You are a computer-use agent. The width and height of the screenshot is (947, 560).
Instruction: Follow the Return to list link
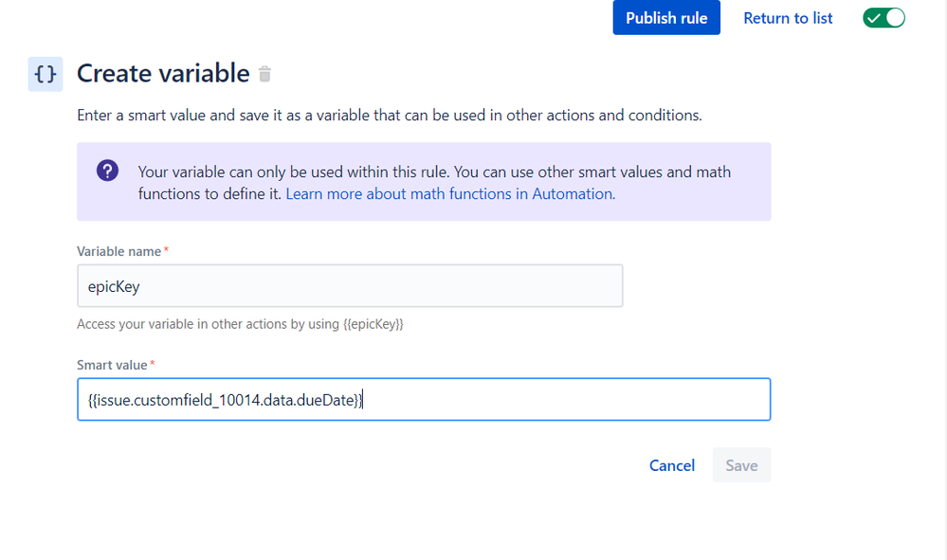click(788, 18)
